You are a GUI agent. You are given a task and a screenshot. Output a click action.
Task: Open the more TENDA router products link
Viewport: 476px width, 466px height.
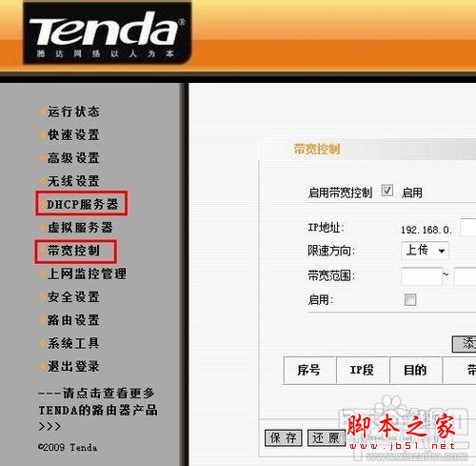click(98, 410)
